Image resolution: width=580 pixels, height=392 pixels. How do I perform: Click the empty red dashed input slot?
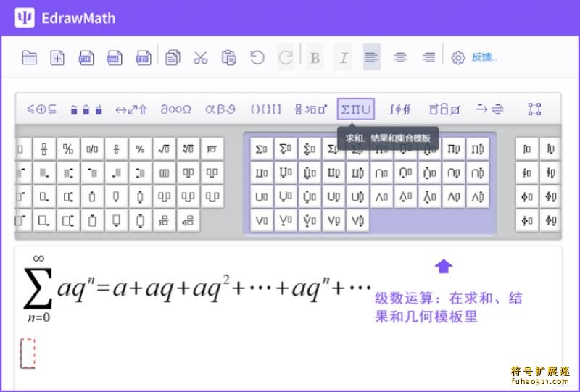tap(28, 354)
